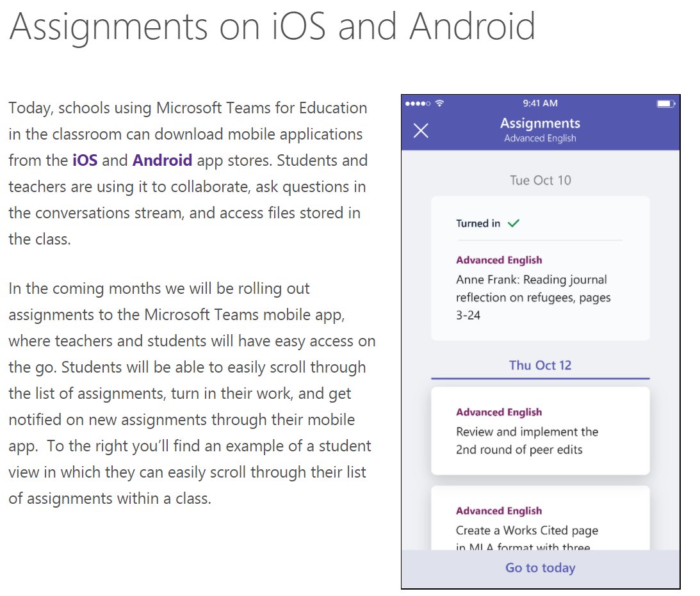Open the peer edits review assignment card
This screenshot has height=596, width=700.
(x=540, y=431)
